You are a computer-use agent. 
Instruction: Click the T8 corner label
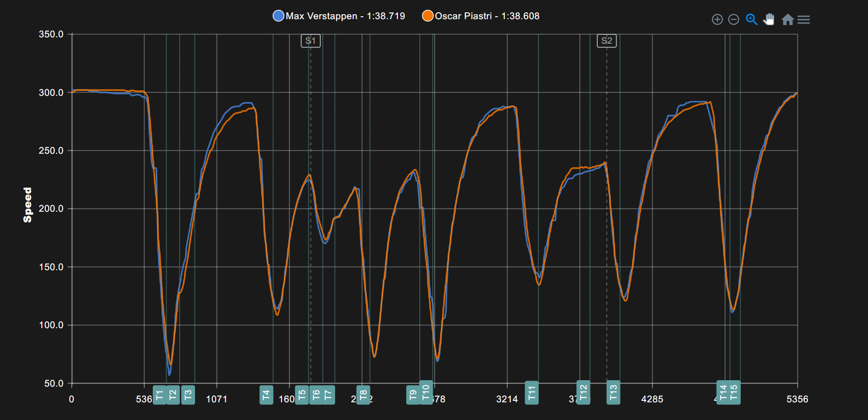coord(363,395)
